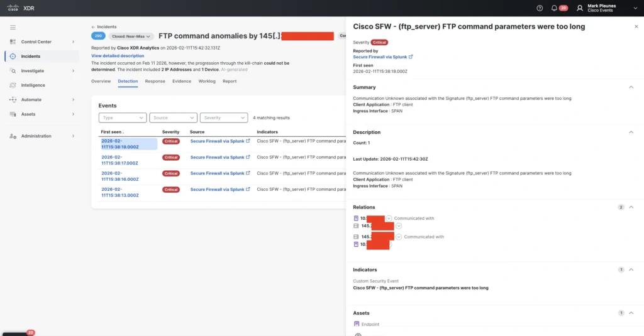Viewport: 644px width, 336px height.
Task: Click Secure Firewall via Splunk in first event row
Action: pyautogui.click(x=217, y=141)
